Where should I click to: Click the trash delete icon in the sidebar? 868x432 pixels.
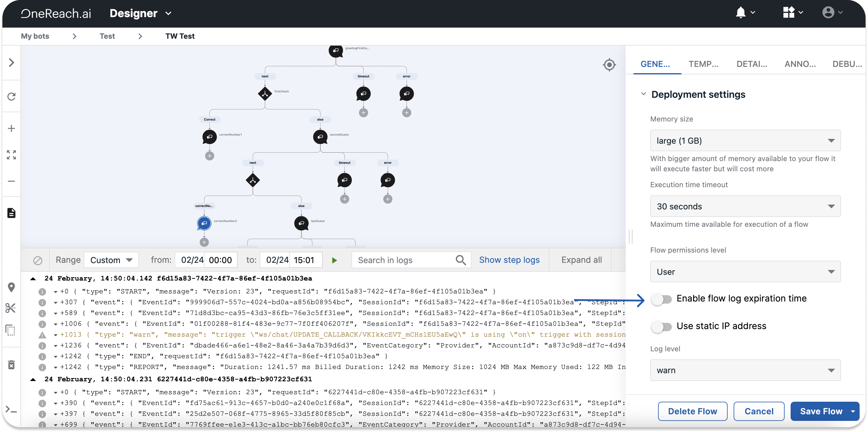(11, 364)
